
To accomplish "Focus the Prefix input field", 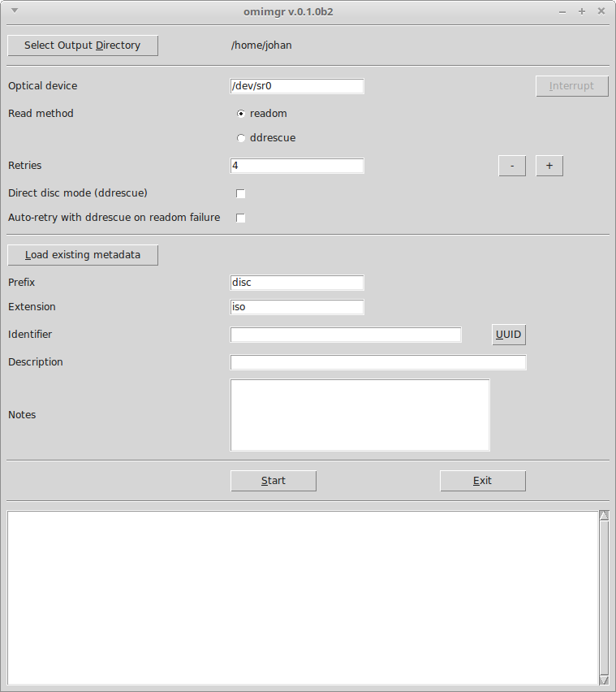I will [x=297, y=283].
